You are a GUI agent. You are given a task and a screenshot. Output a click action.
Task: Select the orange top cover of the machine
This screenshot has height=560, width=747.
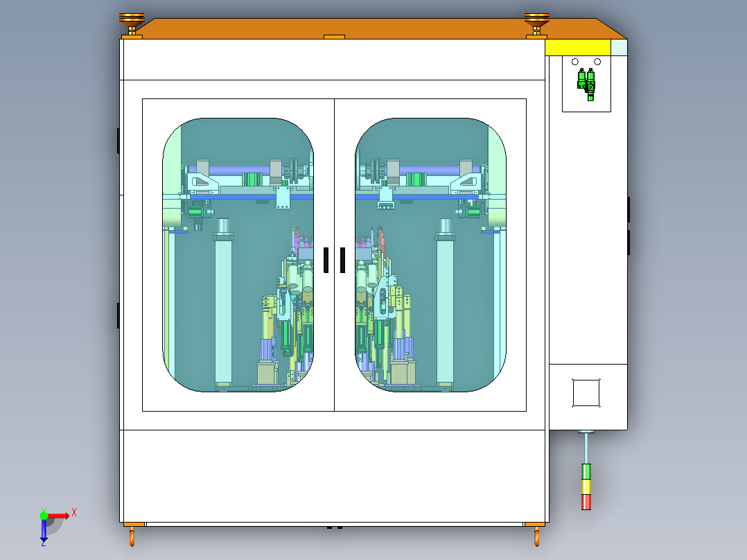point(376,28)
